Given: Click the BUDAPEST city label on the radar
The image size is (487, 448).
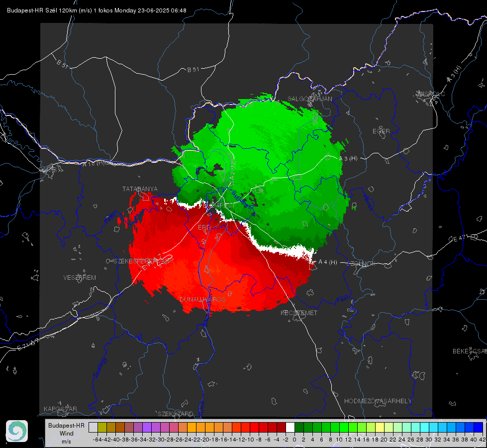Looking at the screenshot, I should (x=219, y=206).
